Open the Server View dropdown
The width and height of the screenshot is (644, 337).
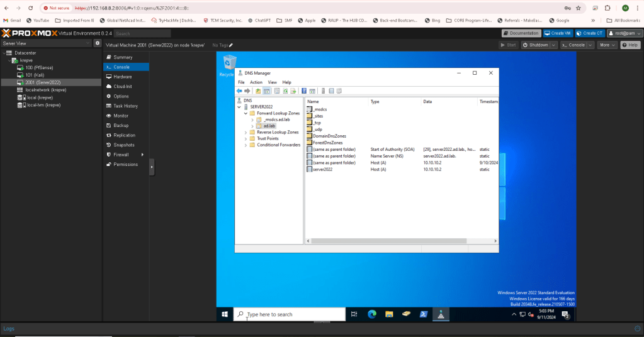[46, 43]
